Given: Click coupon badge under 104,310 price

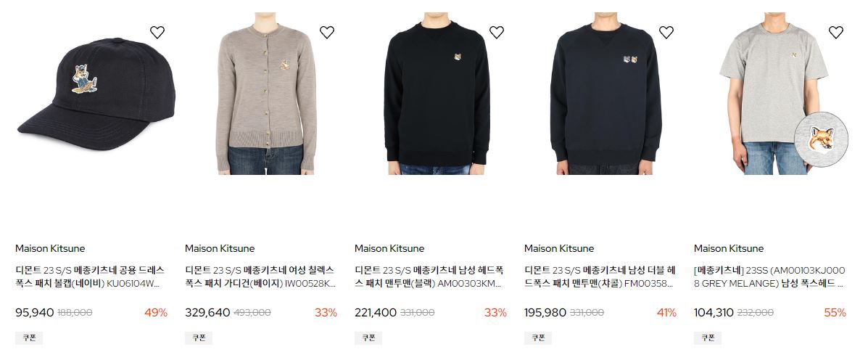Looking at the screenshot, I should [708, 337].
